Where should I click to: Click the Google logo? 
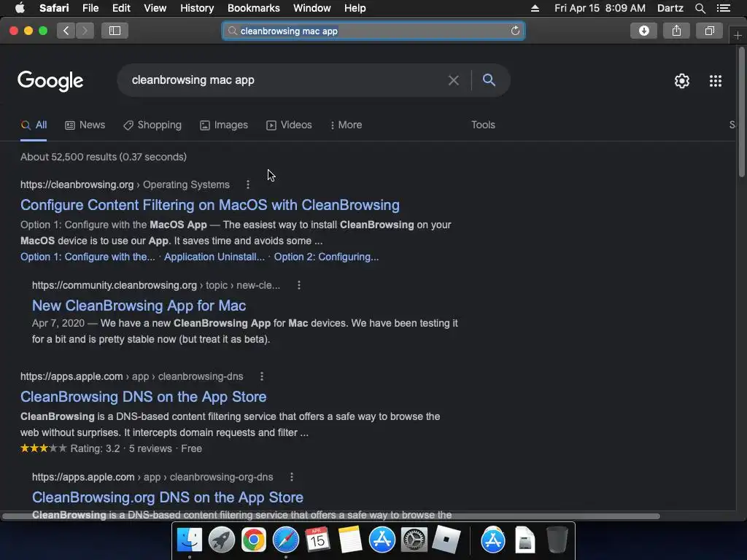tap(50, 81)
